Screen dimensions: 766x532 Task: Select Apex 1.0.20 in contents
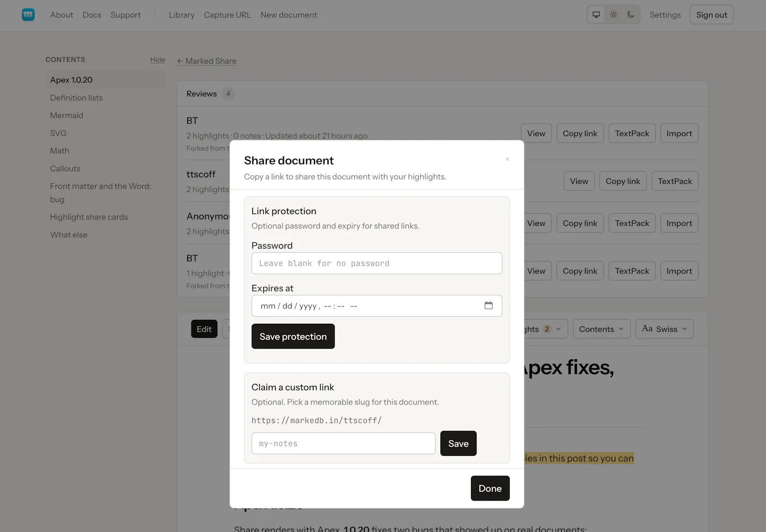click(x=105, y=80)
